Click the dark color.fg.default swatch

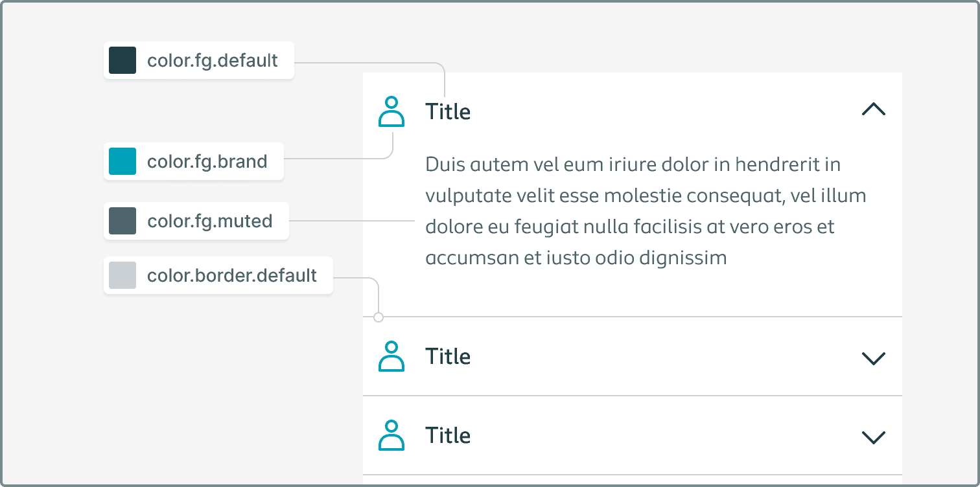click(x=122, y=60)
